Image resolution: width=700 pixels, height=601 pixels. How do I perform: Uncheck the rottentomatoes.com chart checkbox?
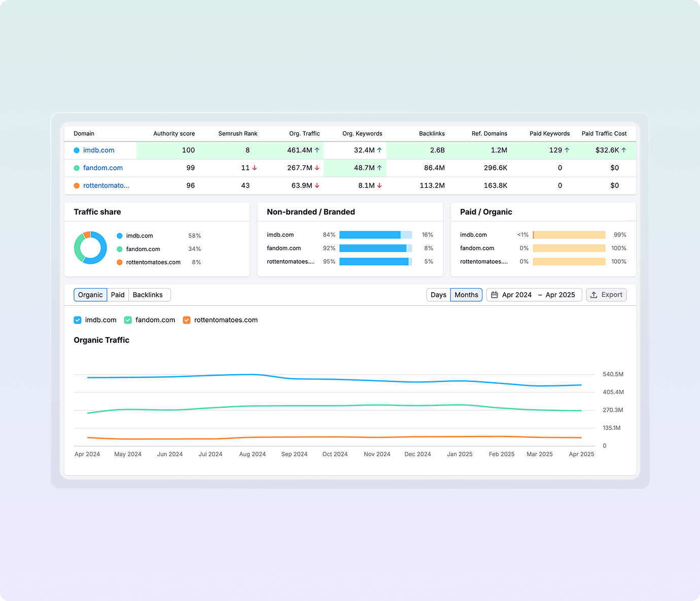coord(187,320)
